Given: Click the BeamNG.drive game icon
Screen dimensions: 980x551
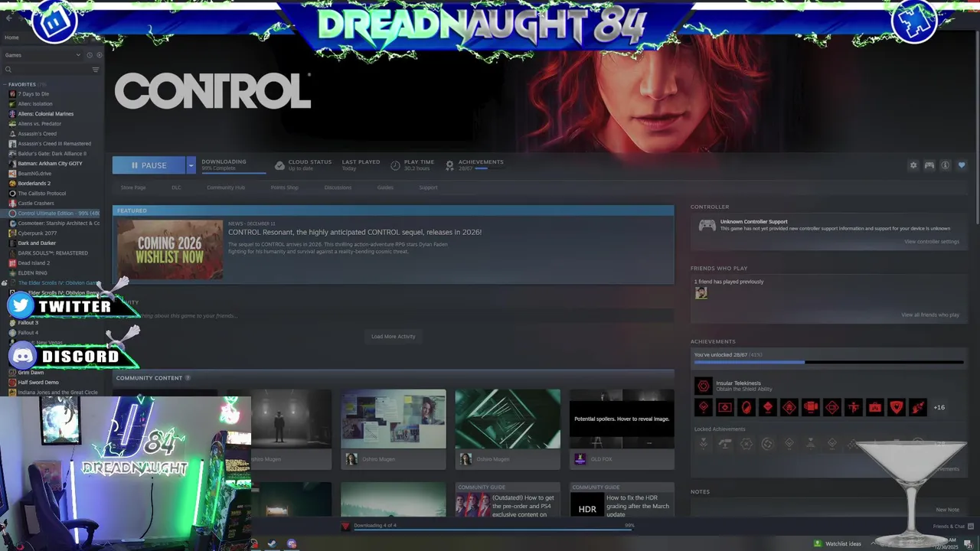Looking at the screenshot, I should tap(12, 174).
